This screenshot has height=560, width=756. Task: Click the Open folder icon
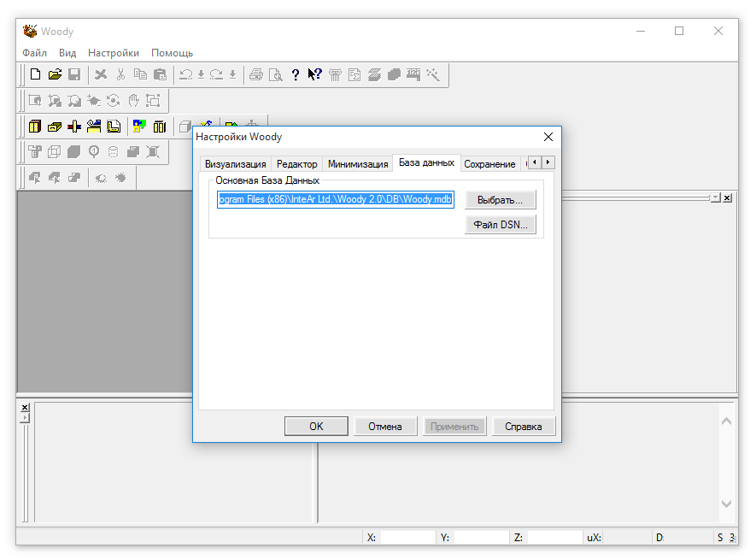coord(55,74)
